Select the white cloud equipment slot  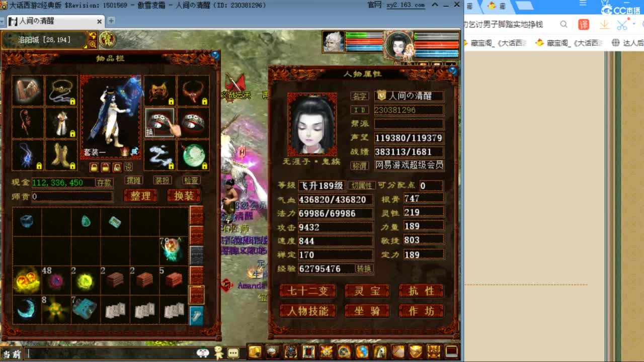(160, 155)
